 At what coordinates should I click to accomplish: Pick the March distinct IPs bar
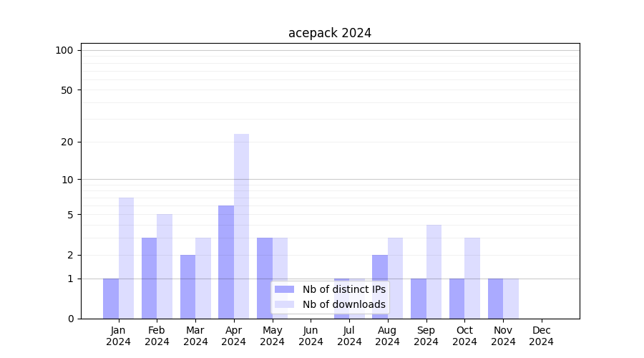(x=187, y=286)
